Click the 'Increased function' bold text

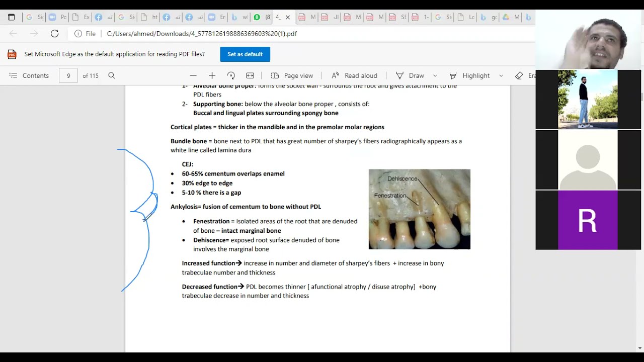(x=208, y=263)
